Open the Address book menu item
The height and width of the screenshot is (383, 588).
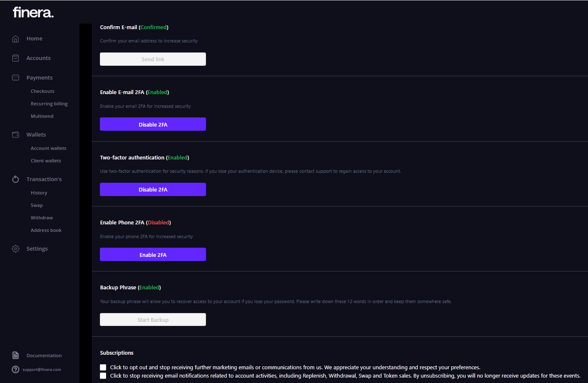coord(46,231)
